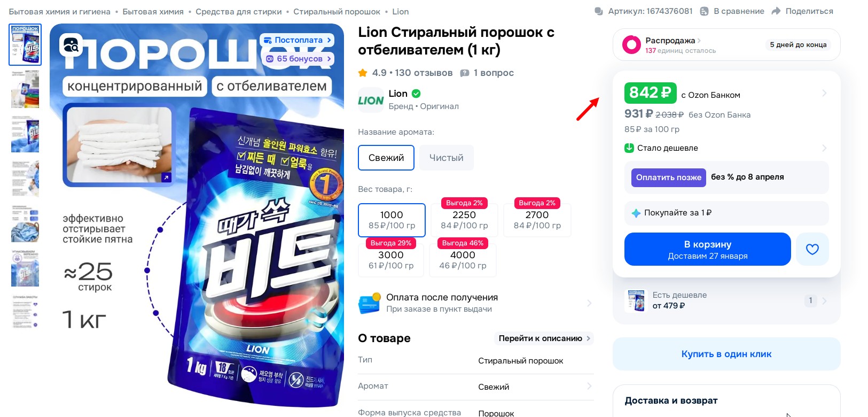This screenshot has height=417, width=868.
Task: Select the Чистый aroma option
Action: [x=447, y=158]
